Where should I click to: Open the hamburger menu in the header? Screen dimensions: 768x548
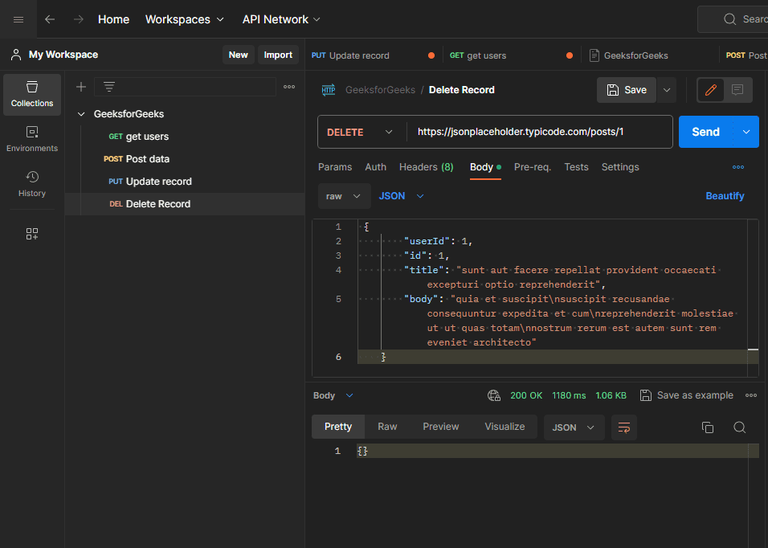click(x=18, y=19)
